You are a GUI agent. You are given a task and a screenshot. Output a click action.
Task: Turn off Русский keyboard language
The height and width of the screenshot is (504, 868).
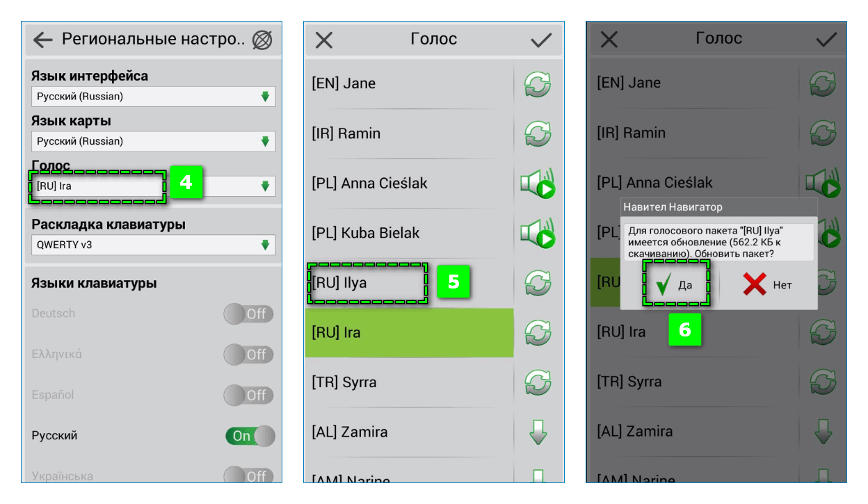[x=250, y=436]
